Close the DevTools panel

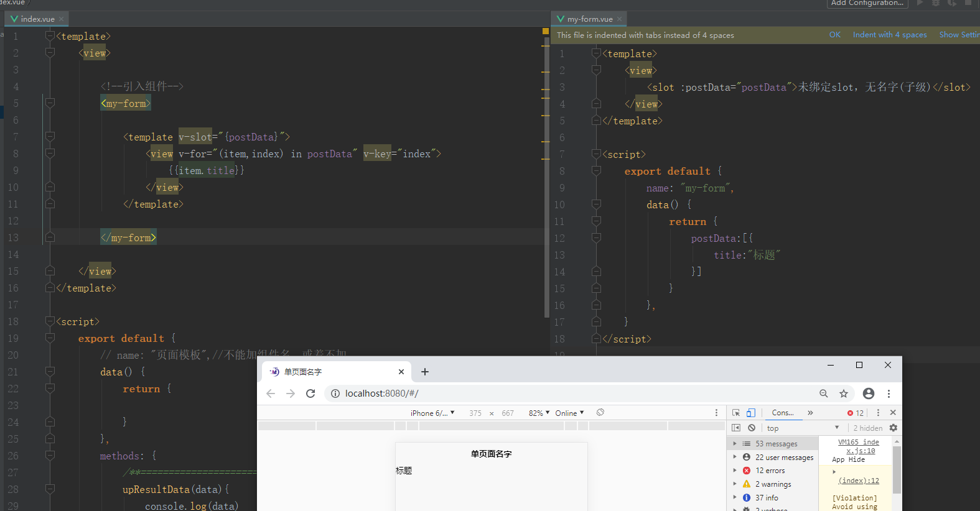(x=893, y=412)
